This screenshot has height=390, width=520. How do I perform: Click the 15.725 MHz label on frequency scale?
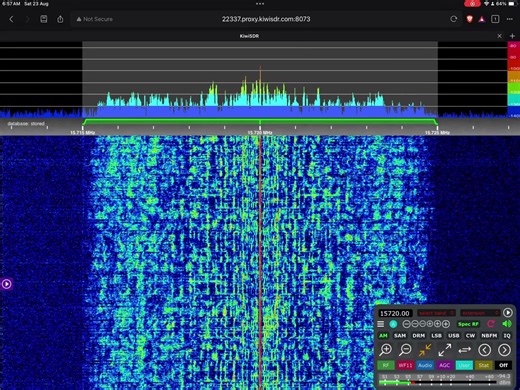pyautogui.click(x=437, y=133)
